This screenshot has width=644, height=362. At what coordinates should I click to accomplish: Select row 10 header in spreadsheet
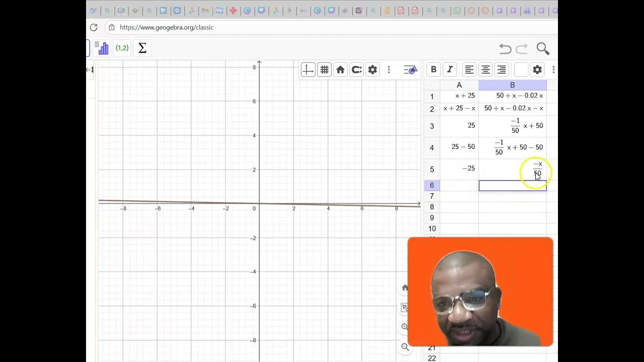coord(432,229)
